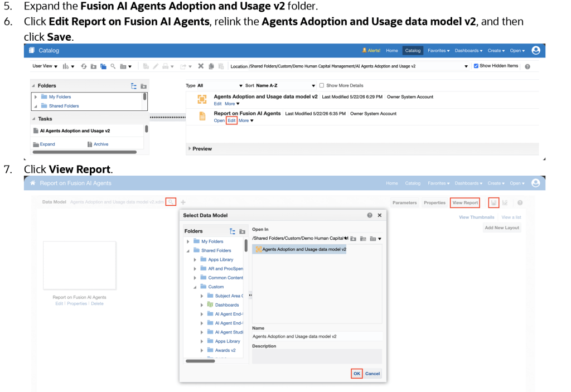The height and width of the screenshot is (392, 571).
Task: Open Create menu in Catalog header
Action: pyautogui.click(x=496, y=51)
